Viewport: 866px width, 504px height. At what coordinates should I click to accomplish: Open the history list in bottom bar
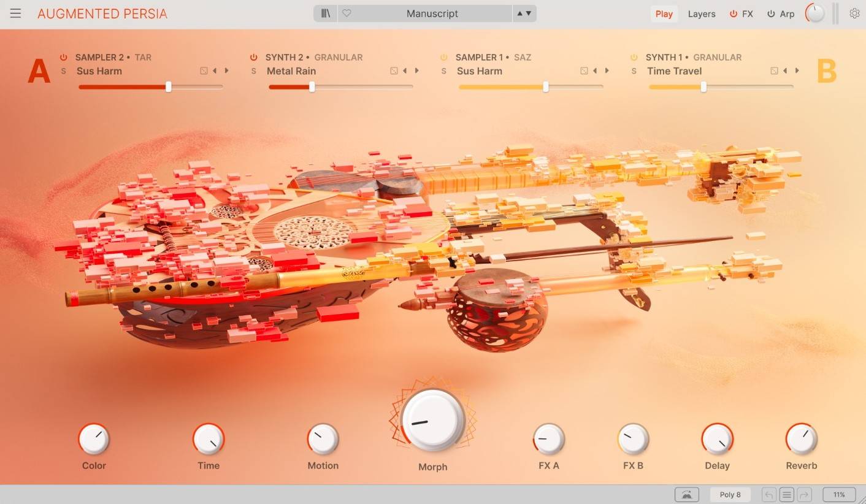click(x=787, y=495)
